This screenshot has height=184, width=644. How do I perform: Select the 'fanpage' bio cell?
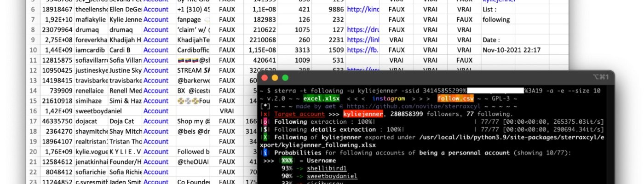click(x=193, y=19)
